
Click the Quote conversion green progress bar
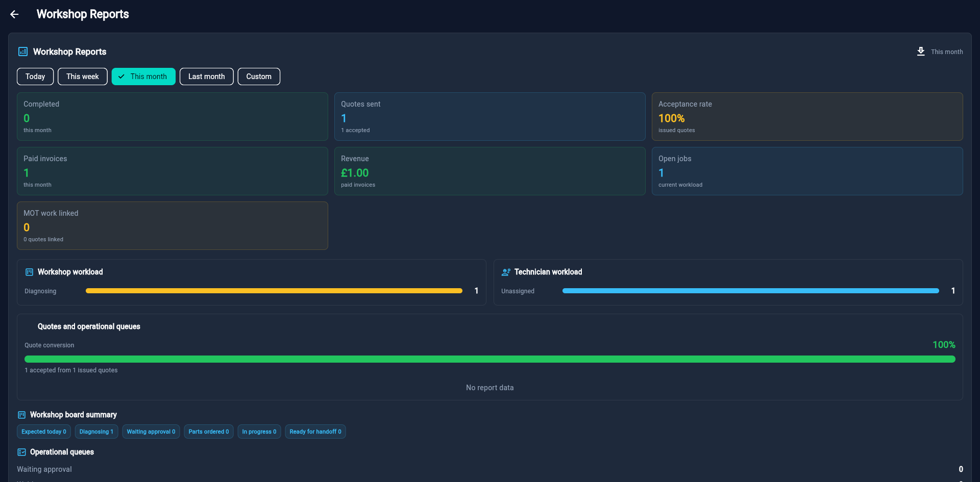(x=490, y=359)
